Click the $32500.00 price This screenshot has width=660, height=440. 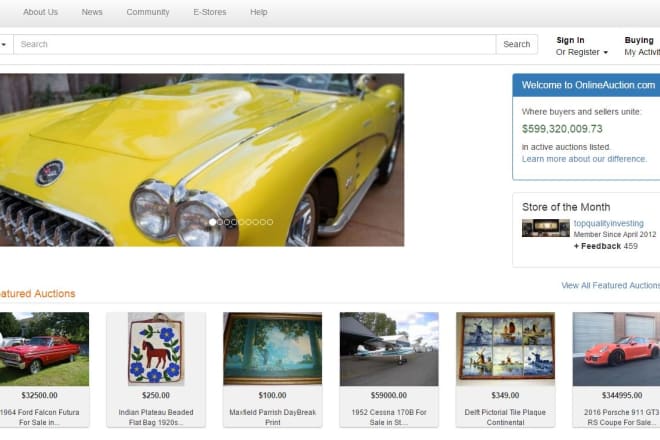point(40,395)
